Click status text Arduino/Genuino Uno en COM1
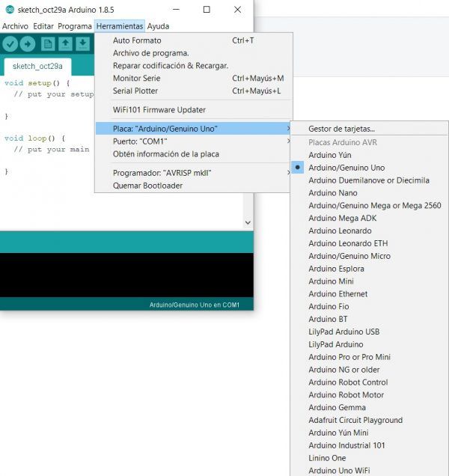This screenshot has height=476, width=449. pos(195,305)
